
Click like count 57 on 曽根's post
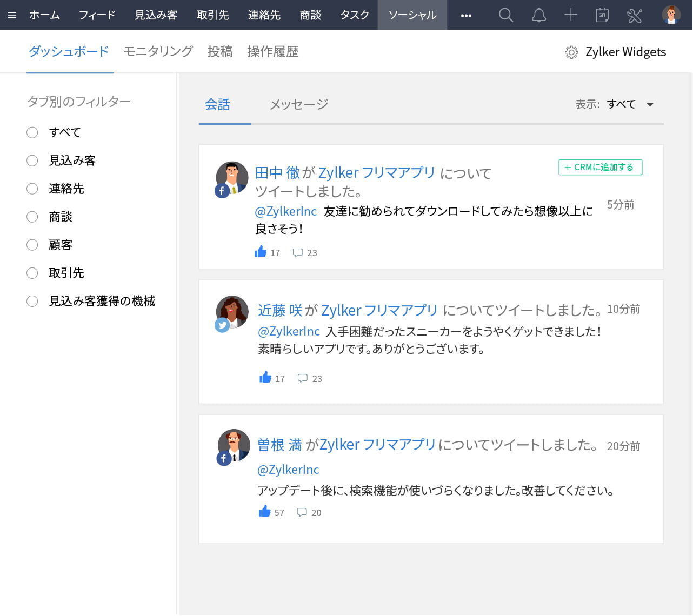[279, 513]
